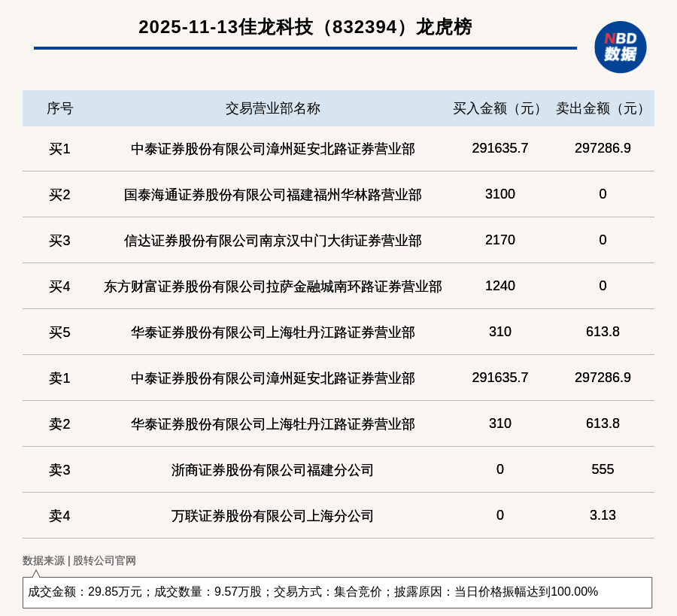Click the 佳龙科技（832394）龙虎榜 title
Screen dimensions: 677x616
click(x=305, y=27)
